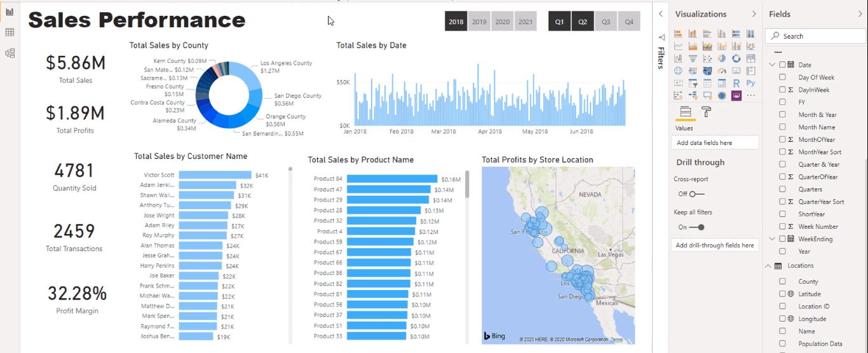Select the Card visualization
Image resolution: width=868 pixels, height=353 pixels.
pos(736,71)
